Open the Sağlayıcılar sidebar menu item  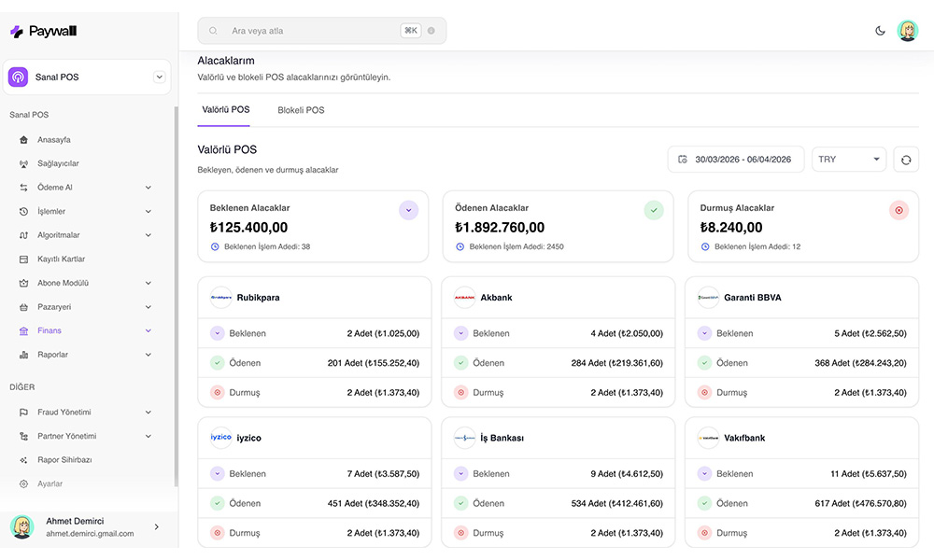58,163
